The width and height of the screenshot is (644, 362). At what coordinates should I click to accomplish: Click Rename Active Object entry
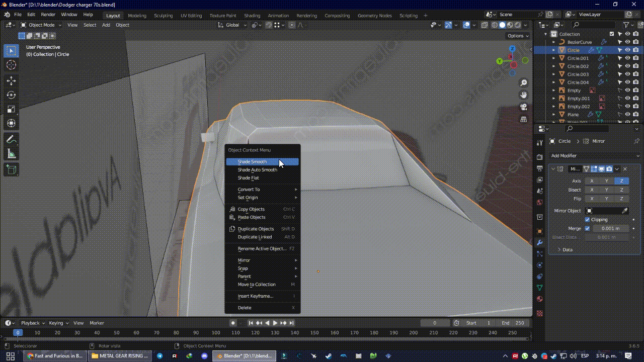(x=262, y=249)
